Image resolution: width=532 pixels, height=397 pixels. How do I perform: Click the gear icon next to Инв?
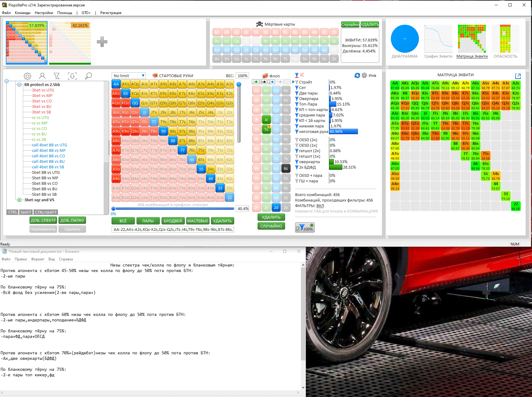coord(364,75)
